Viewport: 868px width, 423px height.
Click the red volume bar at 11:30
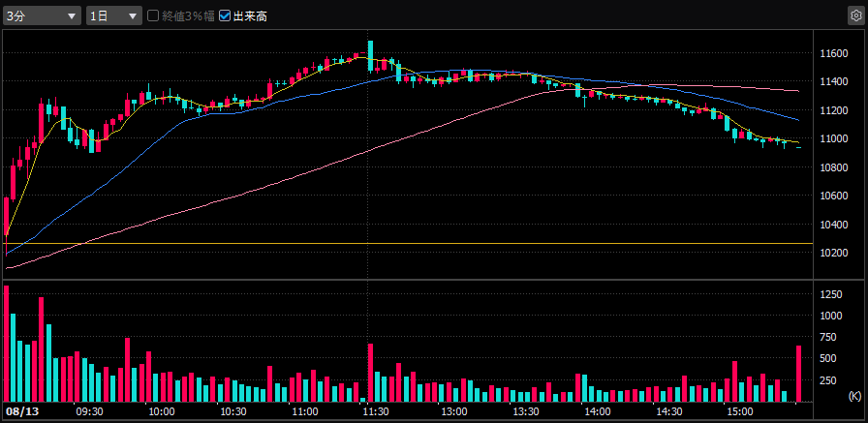[x=370, y=373]
